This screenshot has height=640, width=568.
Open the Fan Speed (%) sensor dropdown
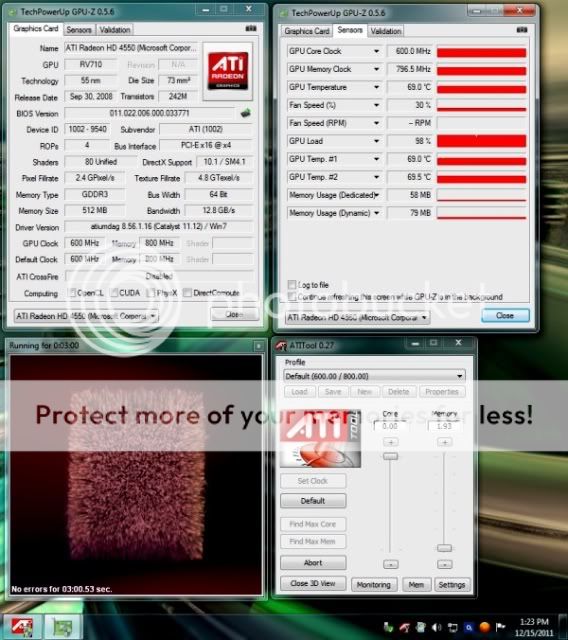[376, 105]
